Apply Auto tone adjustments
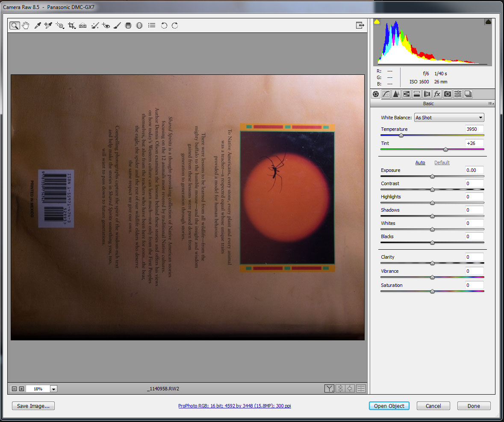This screenshot has width=504, height=422. pos(420,162)
